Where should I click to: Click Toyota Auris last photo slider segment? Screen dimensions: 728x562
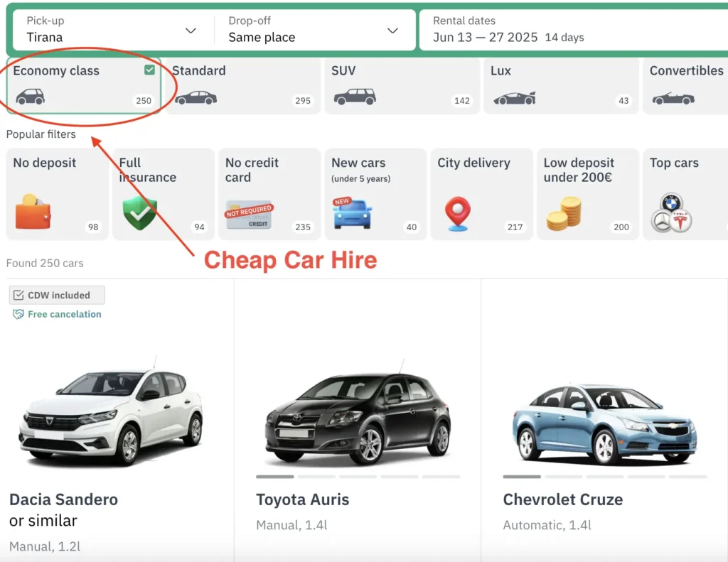[x=441, y=477]
